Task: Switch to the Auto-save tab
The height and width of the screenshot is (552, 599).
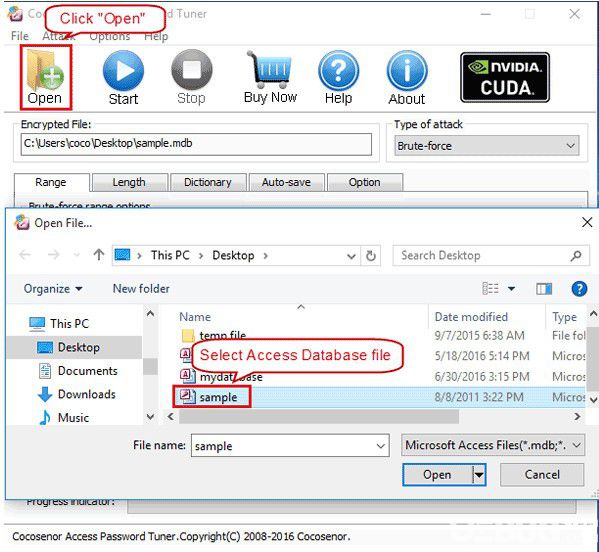Action: pyautogui.click(x=286, y=182)
